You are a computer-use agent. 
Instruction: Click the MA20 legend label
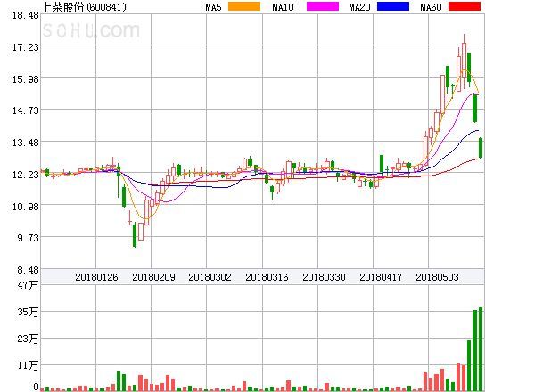coord(359,7)
